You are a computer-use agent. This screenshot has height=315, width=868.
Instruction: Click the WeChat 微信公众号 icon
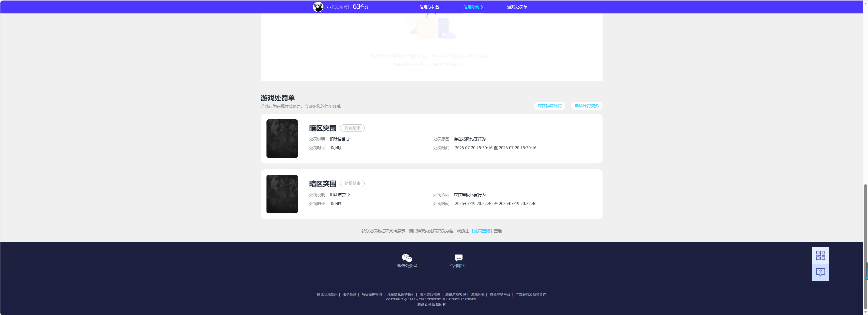(407, 258)
